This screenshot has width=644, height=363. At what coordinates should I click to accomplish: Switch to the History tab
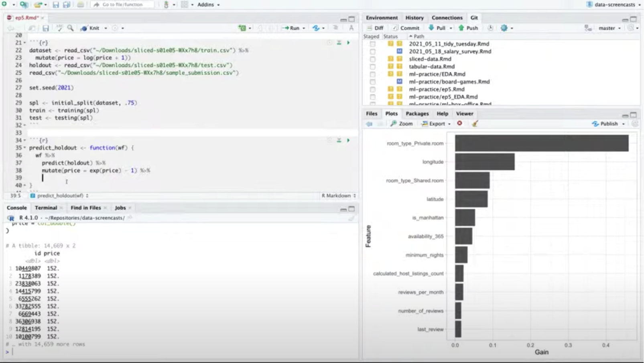414,18
